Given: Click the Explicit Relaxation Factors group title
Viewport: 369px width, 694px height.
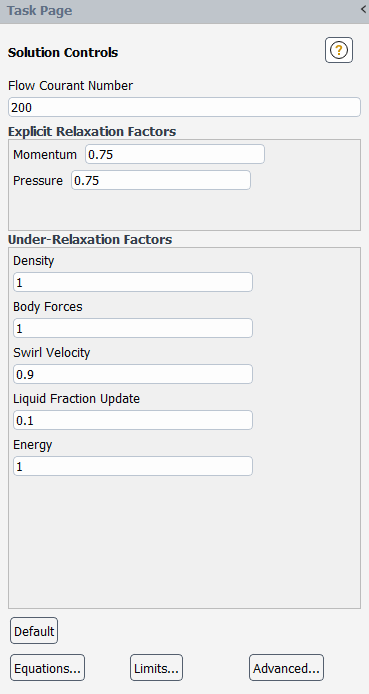Looking at the screenshot, I should (x=92, y=131).
